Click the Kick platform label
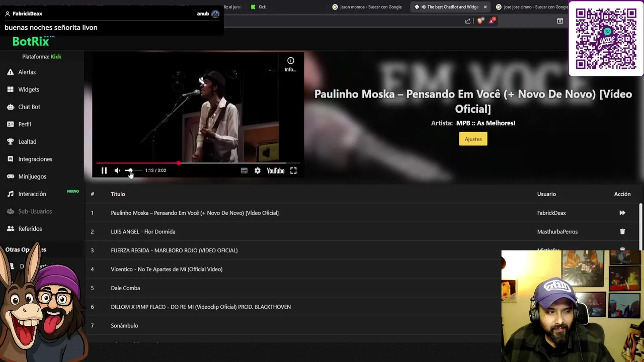 click(56, 57)
